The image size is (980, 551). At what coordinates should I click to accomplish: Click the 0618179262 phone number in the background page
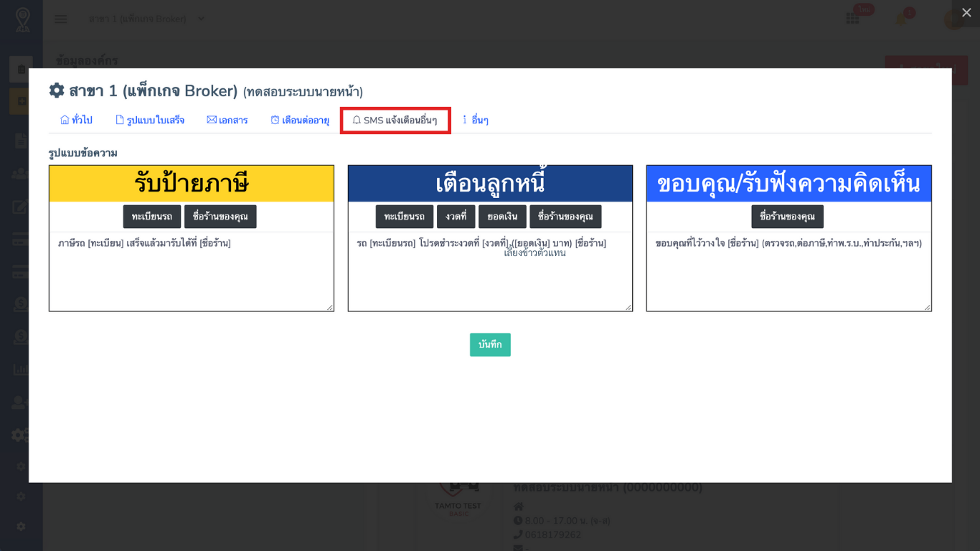[554, 534]
